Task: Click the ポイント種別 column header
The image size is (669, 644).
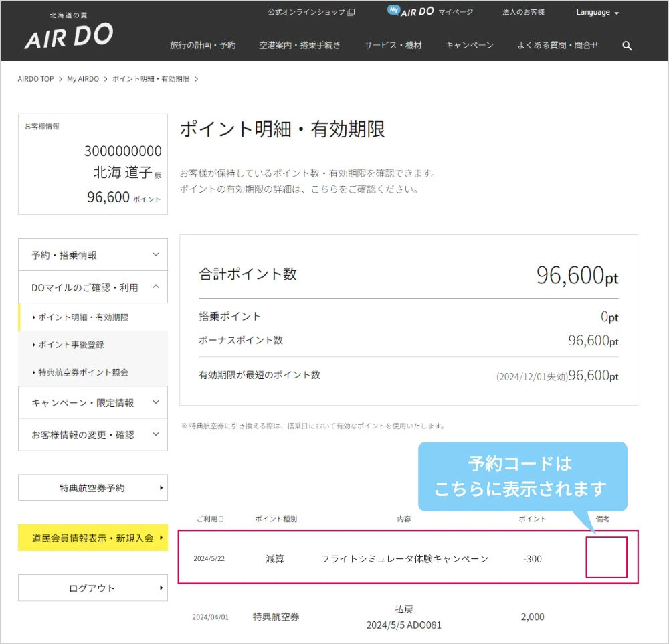Action: point(276,519)
